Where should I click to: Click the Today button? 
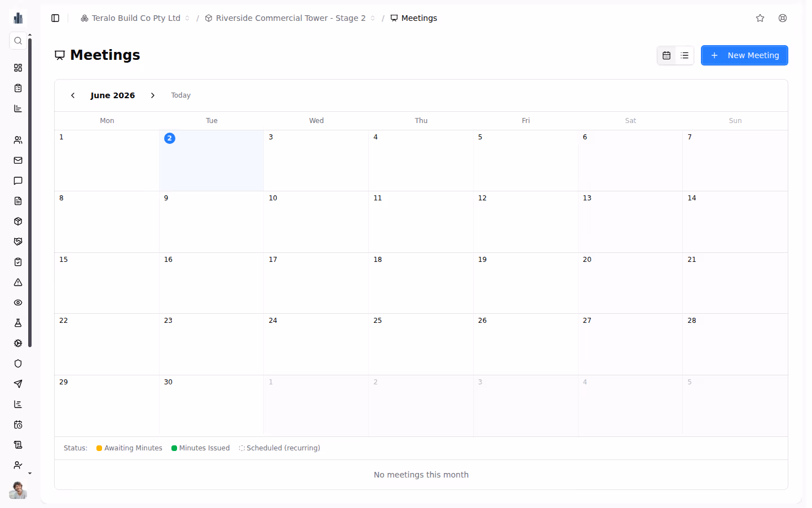coord(181,95)
